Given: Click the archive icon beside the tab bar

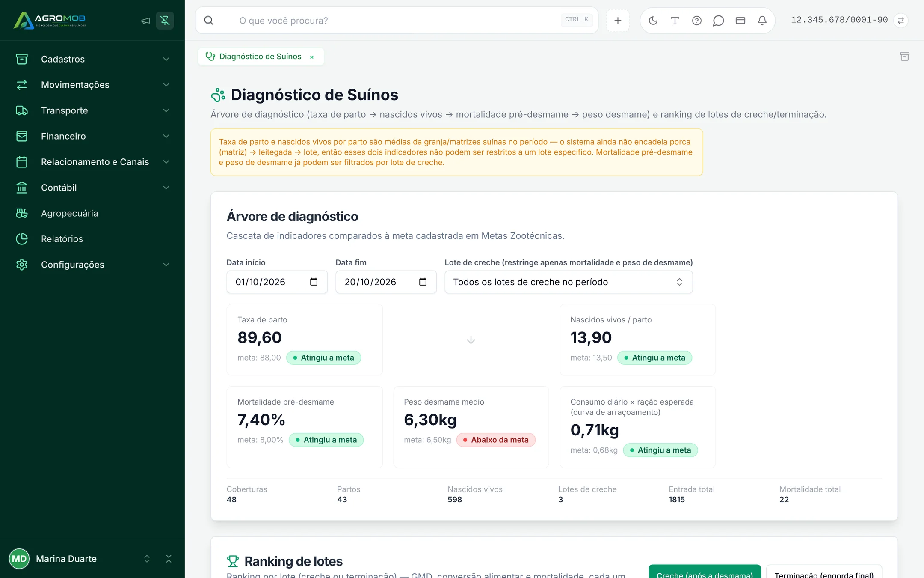Looking at the screenshot, I should coord(904,57).
